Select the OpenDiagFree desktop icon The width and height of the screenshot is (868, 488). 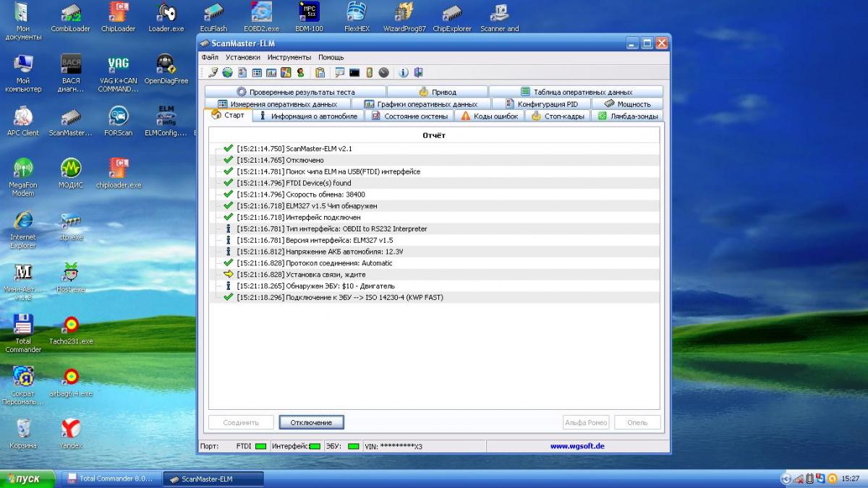click(x=166, y=70)
